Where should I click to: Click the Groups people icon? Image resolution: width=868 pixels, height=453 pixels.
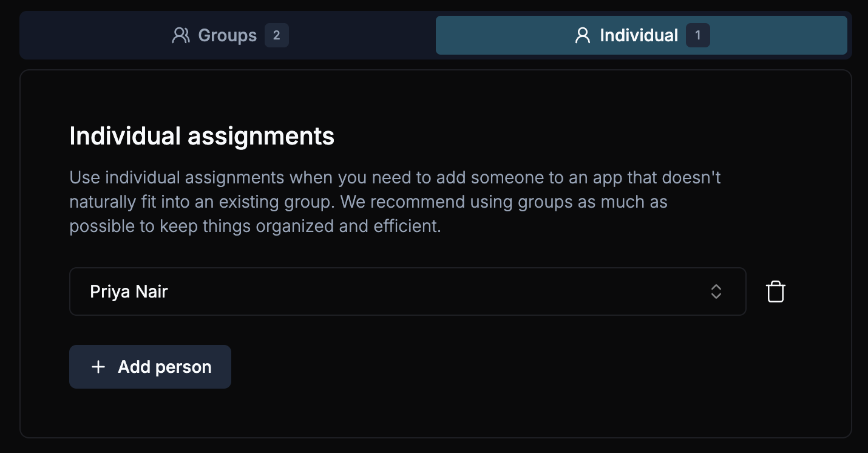coord(180,35)
